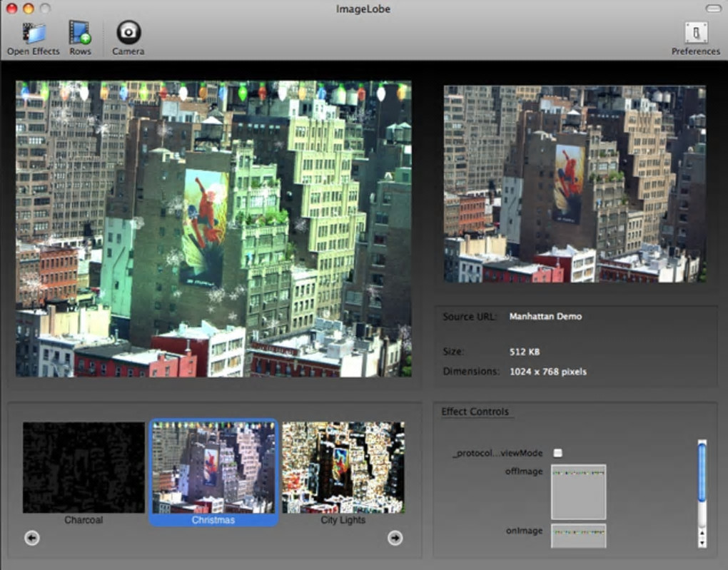Click the large Christmas effect preview image
This screenshot has height=570, width=728.
tap(213, 228)
